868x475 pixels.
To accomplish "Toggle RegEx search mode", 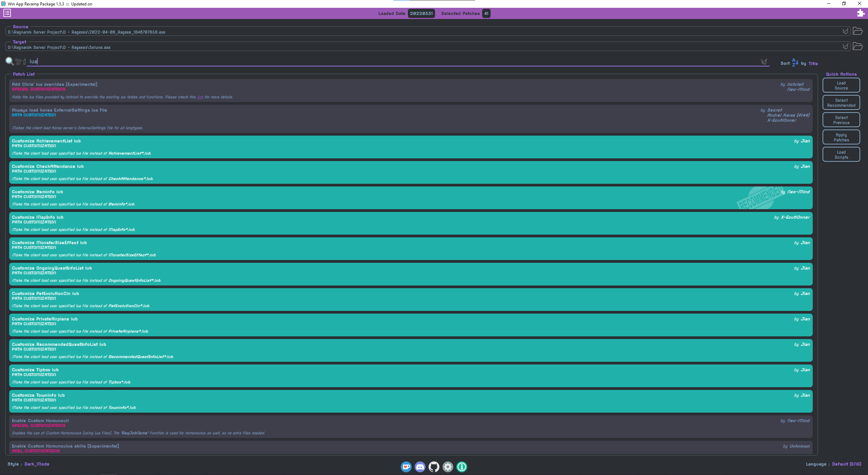I will 18,61.
